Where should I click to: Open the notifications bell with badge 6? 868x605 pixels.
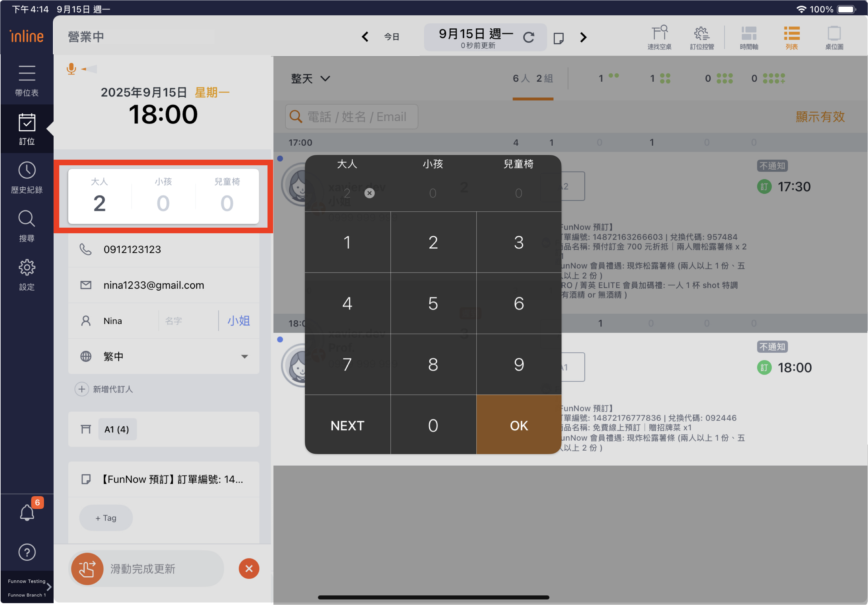coord(27,512)
